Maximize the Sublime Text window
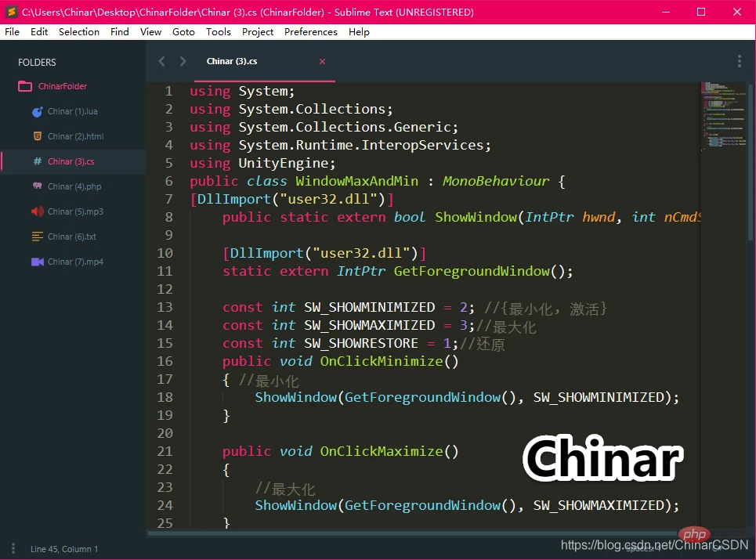Screen dimensions: 756x560 click(x=701, y=12)
